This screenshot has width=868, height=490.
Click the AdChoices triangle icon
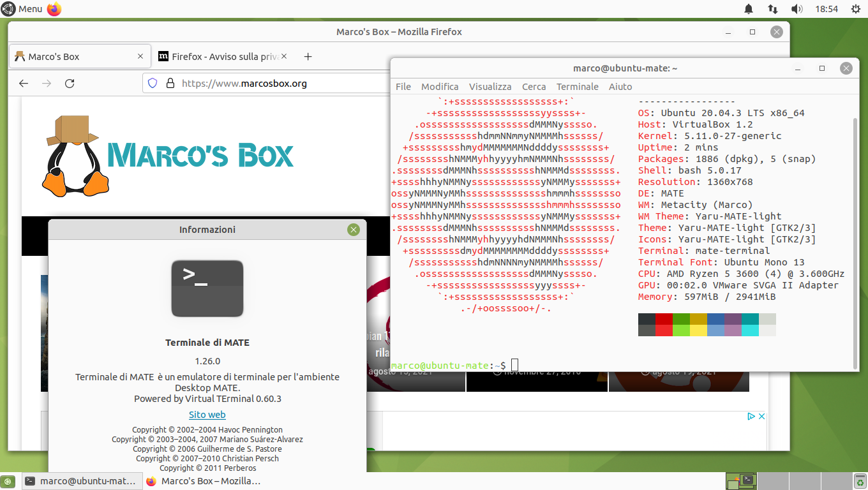[751, 417]
